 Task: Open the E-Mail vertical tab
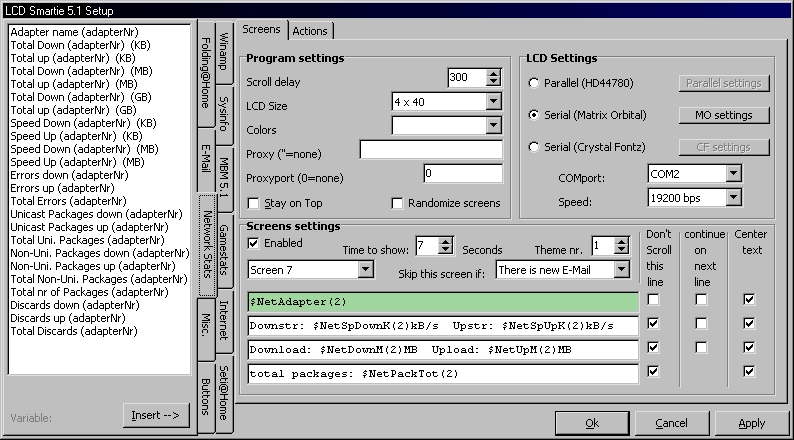[206, 159]
